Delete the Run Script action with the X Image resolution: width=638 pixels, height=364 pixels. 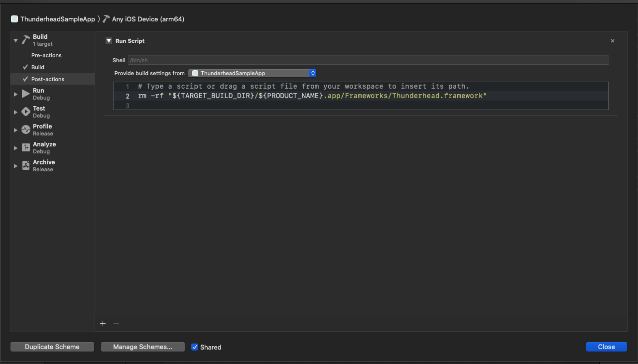click(613, 41)
